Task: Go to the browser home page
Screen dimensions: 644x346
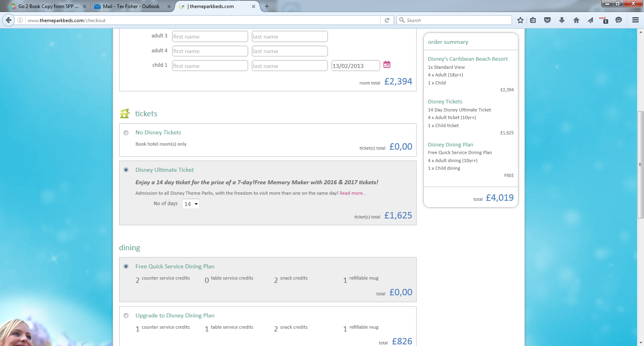Action: (576, 20)
